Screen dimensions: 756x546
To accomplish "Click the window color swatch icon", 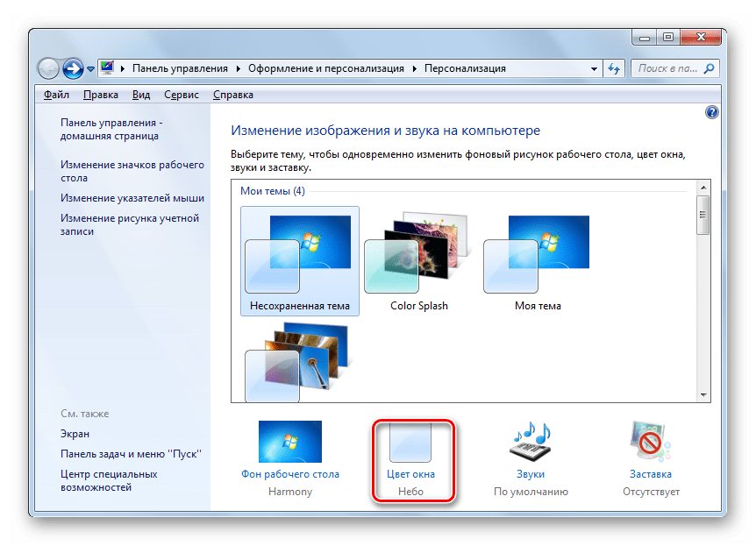I will click(x=410, y=443).
